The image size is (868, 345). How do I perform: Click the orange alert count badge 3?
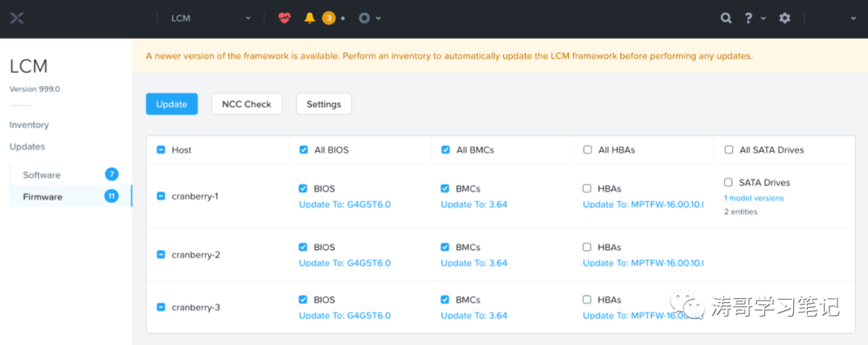pyautogui.click(x=329, y=18)
